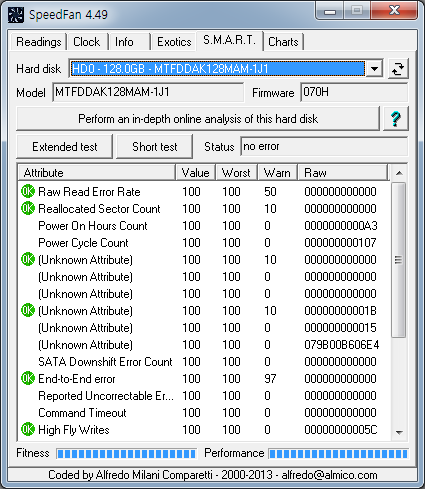425x489 pixels.
Task: Click raw value 0000000000A3
Action: pos(341,226)
